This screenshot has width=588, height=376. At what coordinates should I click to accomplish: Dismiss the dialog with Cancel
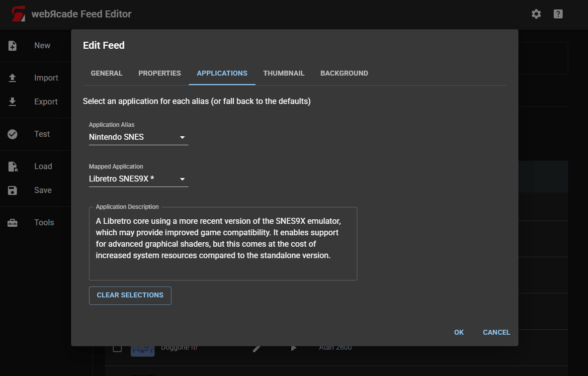coord(497,332)
